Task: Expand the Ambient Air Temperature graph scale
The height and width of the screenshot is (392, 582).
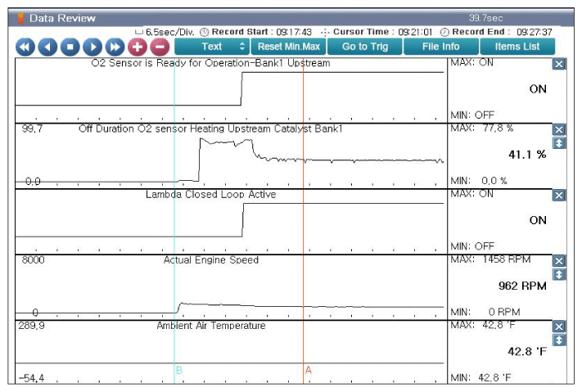Action: click(559, 340)
